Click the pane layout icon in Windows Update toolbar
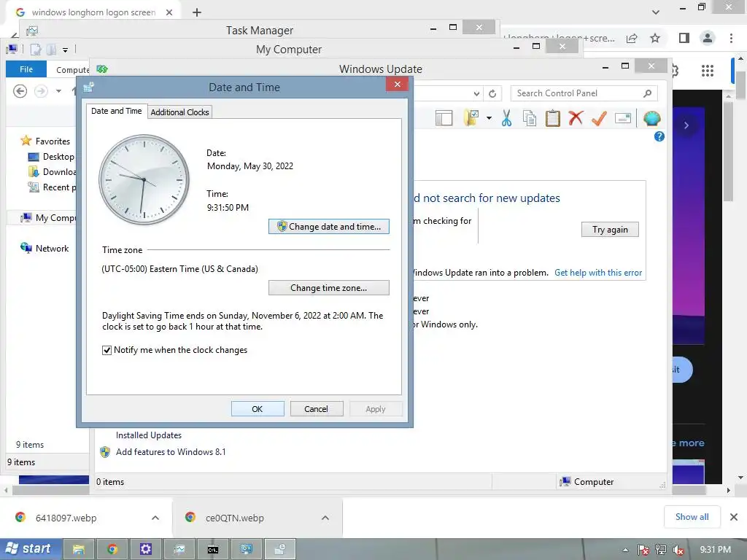The width and height of the screenshot is (747, 560). (444, 117)
